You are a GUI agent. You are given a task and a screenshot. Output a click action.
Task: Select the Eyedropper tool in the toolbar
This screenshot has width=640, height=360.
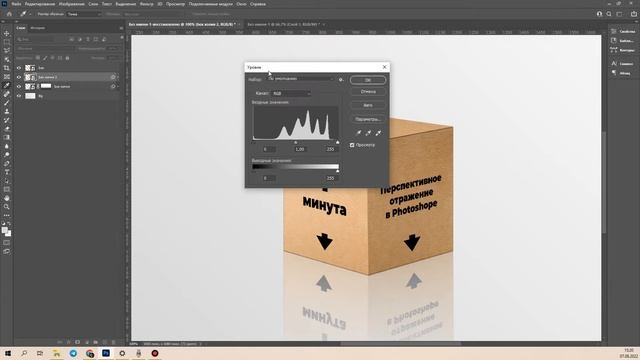(x=7, y=85)
